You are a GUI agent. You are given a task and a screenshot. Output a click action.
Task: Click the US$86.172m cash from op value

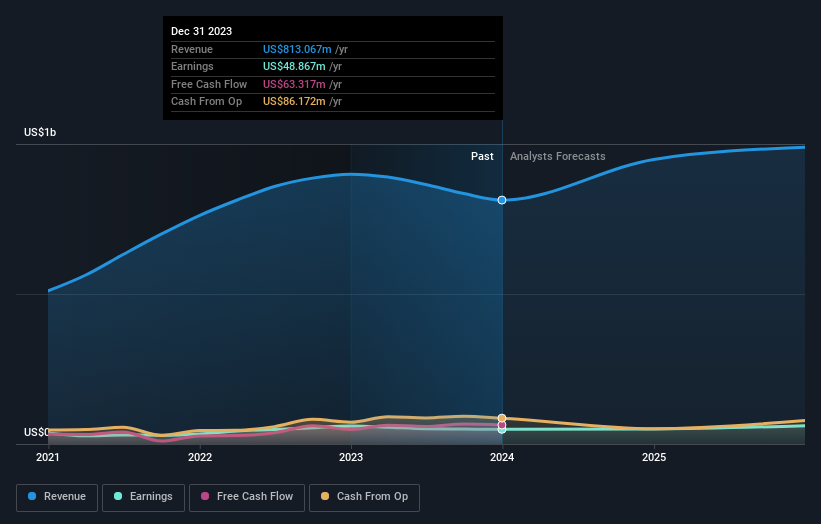coord(294,102)
